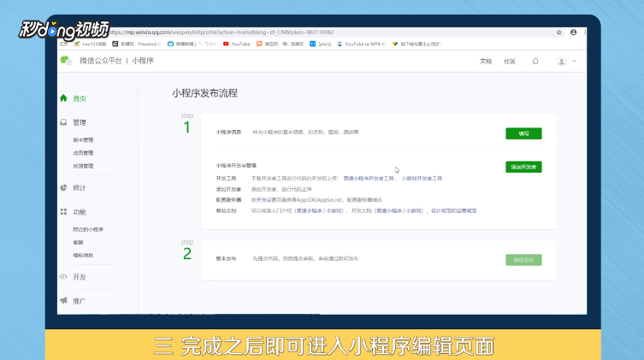Image resolution: width=644 pixels, height=360 pixels.
Task: Open 小游戏 link in 入门介绍 parentheses
Action: tap(334, 210)
